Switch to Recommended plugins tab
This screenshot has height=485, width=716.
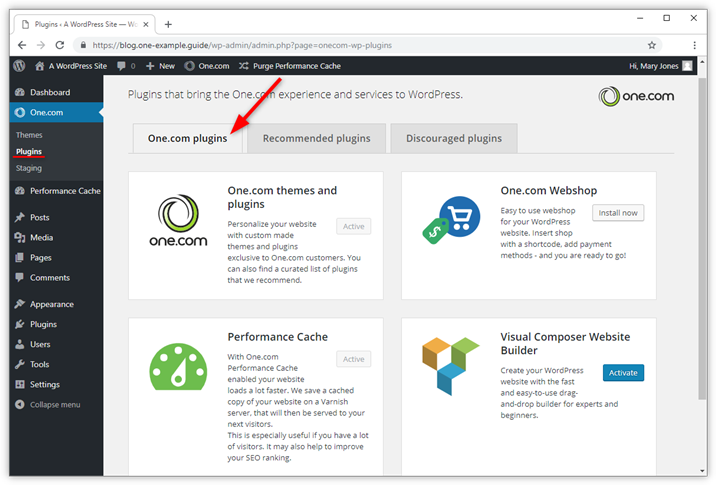pyautogui.click(x=316, y=138)
